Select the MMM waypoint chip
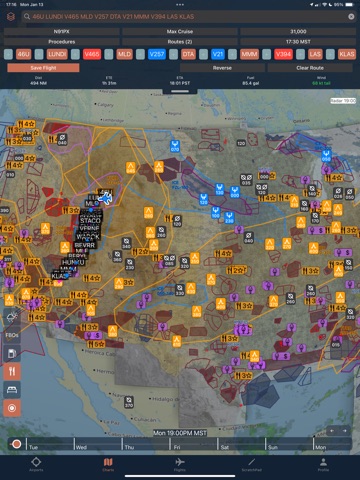360x480 pixels. [x=249, y=54]
